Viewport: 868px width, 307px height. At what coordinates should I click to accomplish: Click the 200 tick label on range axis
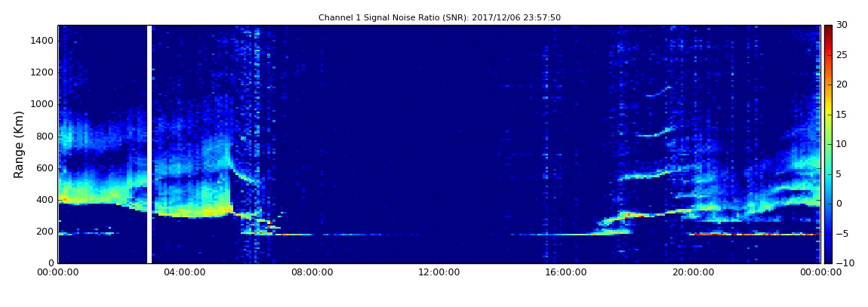click(45, 232)
